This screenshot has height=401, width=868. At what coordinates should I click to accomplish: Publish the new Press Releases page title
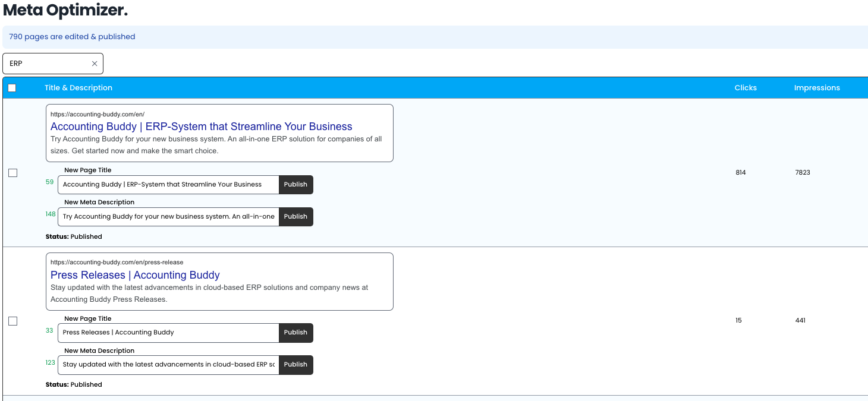(x=295, y=333)
